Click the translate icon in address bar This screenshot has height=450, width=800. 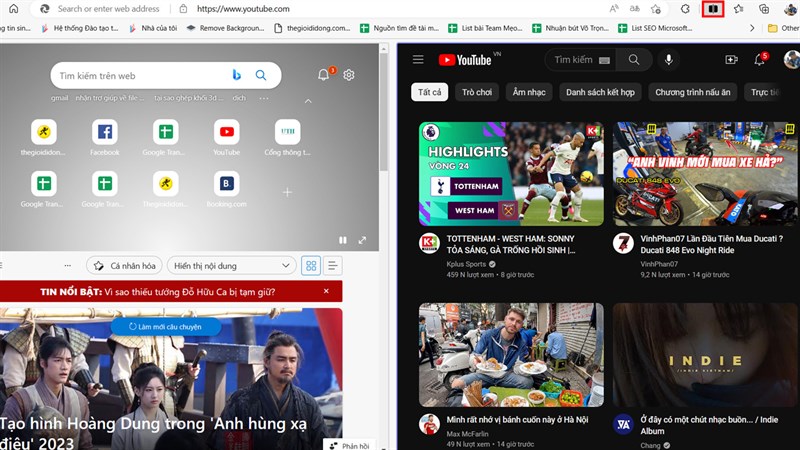coord(635,9)
